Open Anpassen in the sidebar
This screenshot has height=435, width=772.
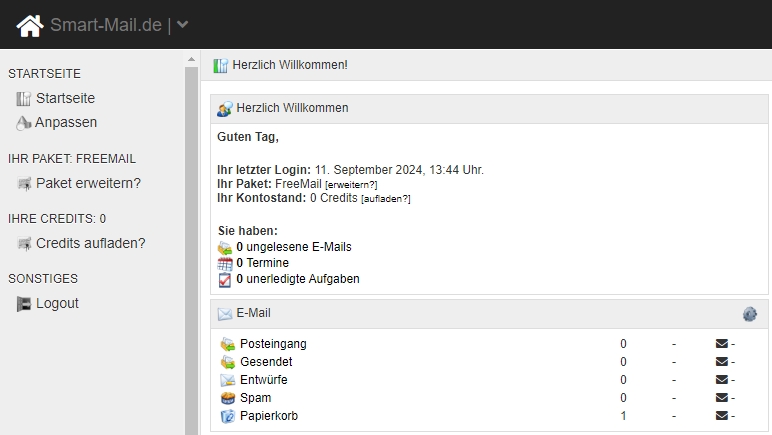[66, 122]
